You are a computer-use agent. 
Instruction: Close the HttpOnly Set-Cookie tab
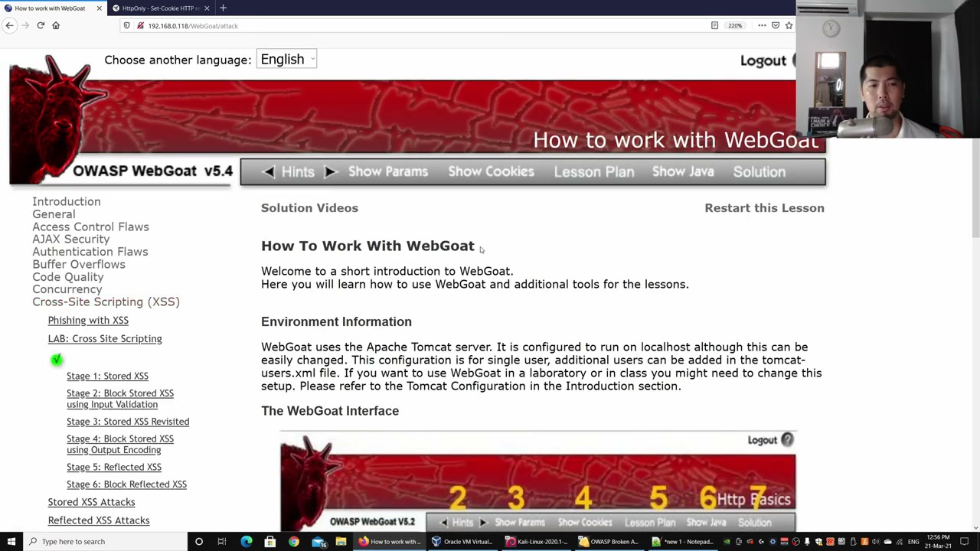tap(207, 8)
